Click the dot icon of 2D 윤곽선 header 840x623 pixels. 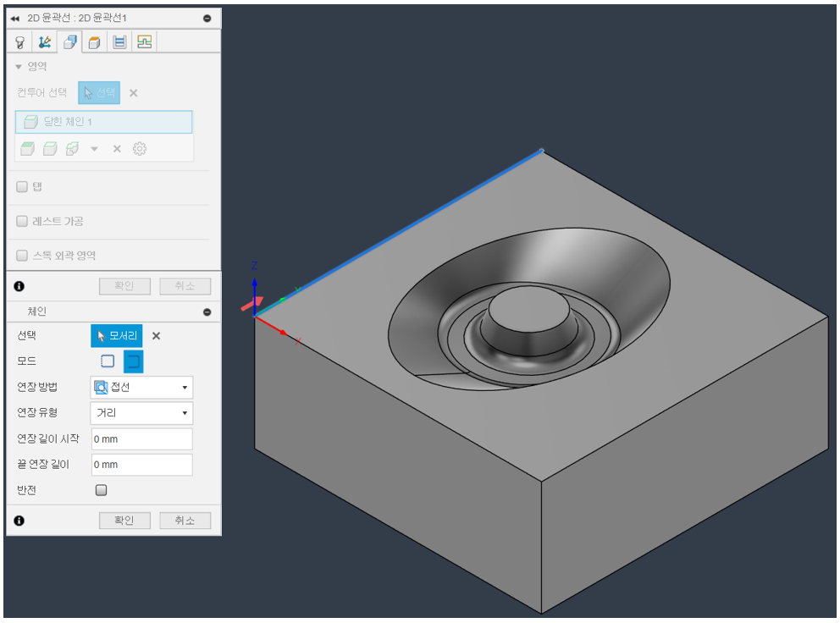[x=207, y=19]
